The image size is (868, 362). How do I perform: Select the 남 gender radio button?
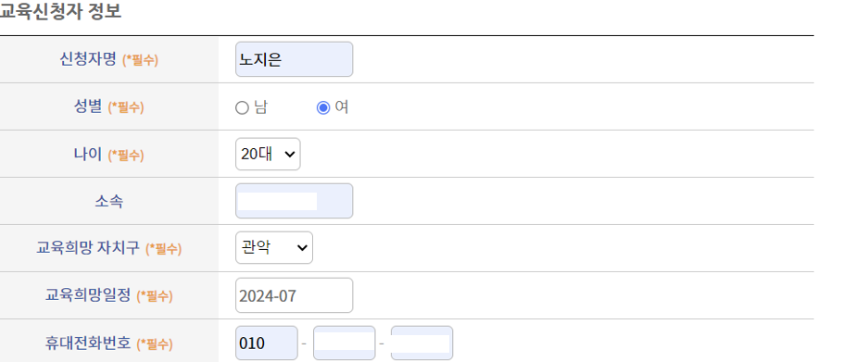click(242, 107)
